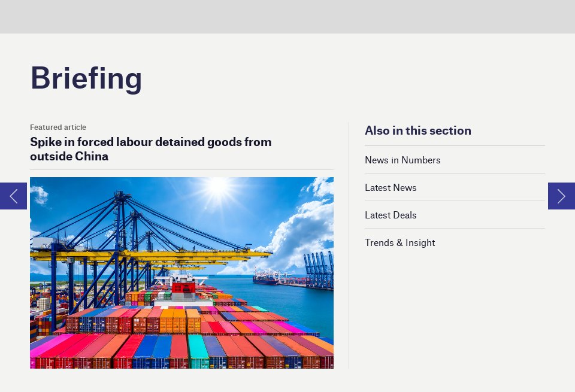Click the Briefing page title
Viewport: 575px width, 392px height.
point(86,78)
